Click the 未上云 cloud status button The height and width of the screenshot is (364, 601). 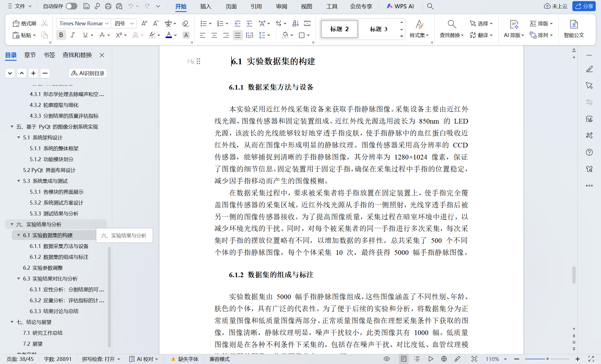[x=556, y=6]
